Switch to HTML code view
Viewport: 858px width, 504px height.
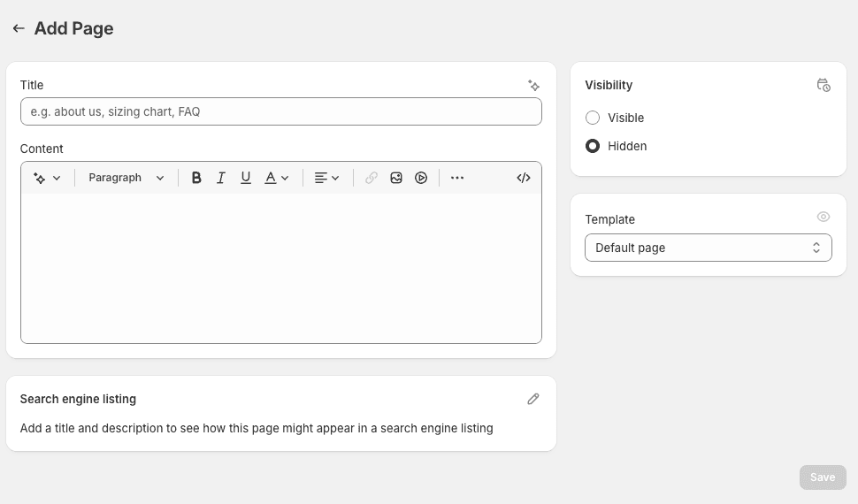524,178
